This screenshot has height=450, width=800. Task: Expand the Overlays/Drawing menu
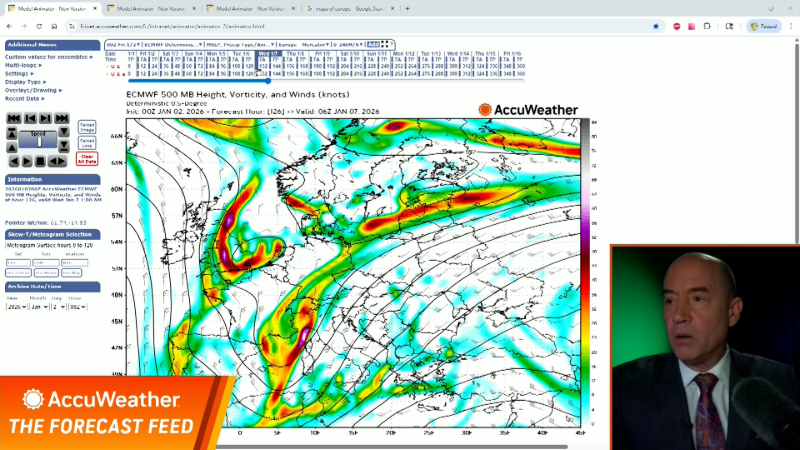tap(32, 90)
